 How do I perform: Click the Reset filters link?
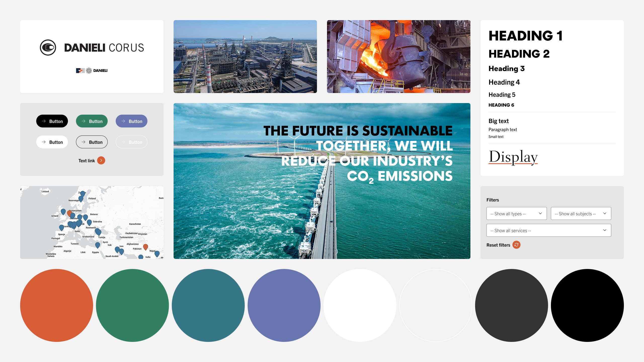click(x=498, y=245)
